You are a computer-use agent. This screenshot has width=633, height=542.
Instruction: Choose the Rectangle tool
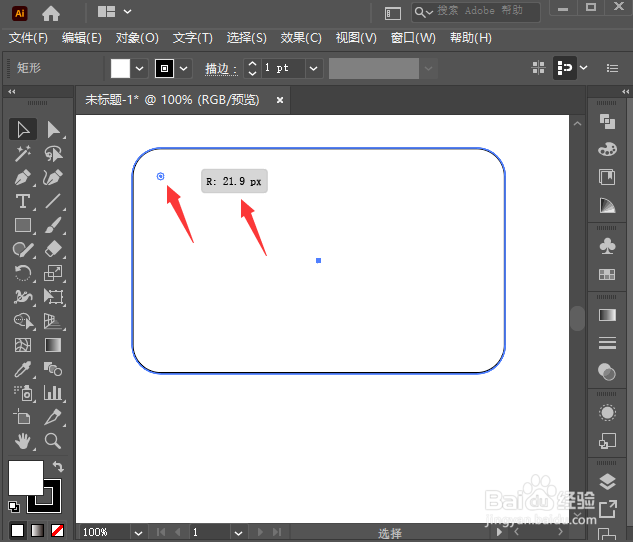coord(23,225)
